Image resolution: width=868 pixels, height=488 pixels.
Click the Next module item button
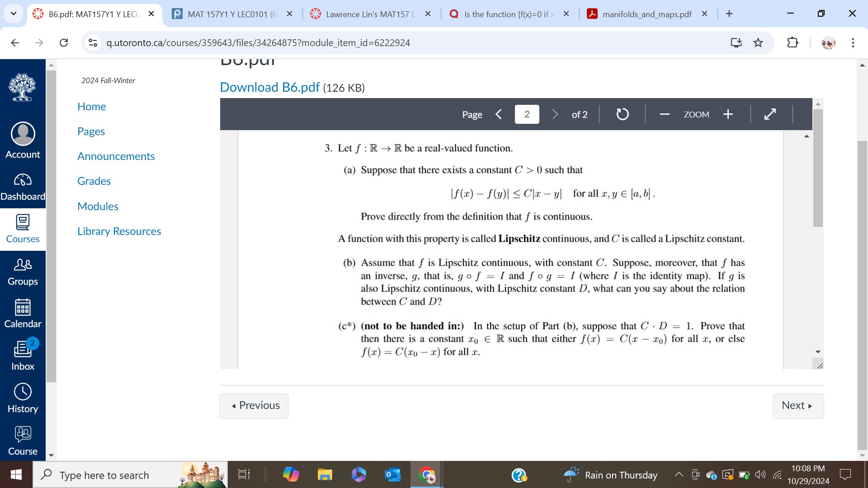[798, 406]
